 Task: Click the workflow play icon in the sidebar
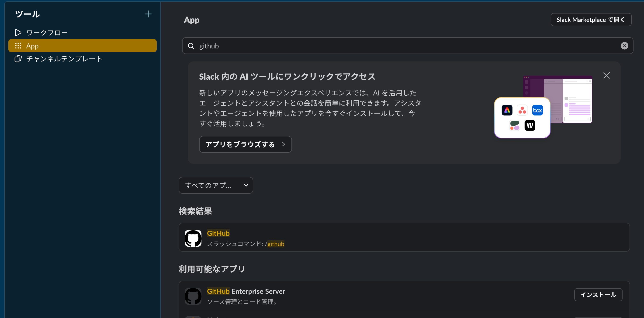tap(18, 32)
